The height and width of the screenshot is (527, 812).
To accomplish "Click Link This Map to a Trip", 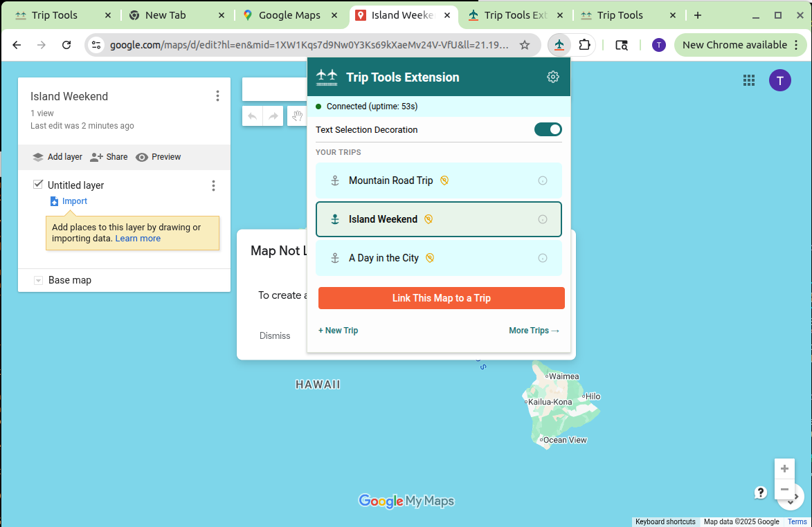I will 441,298.
